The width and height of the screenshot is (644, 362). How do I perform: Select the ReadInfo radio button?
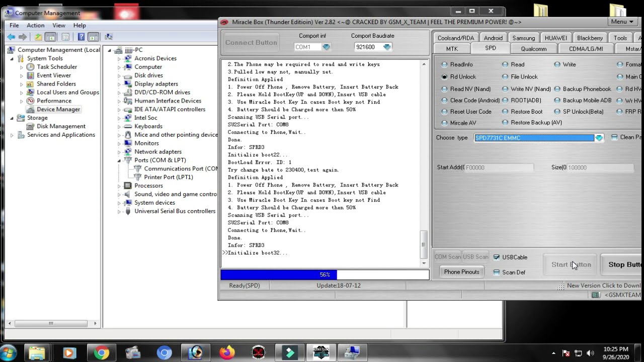pyautogui.click(x=444, y=64)
